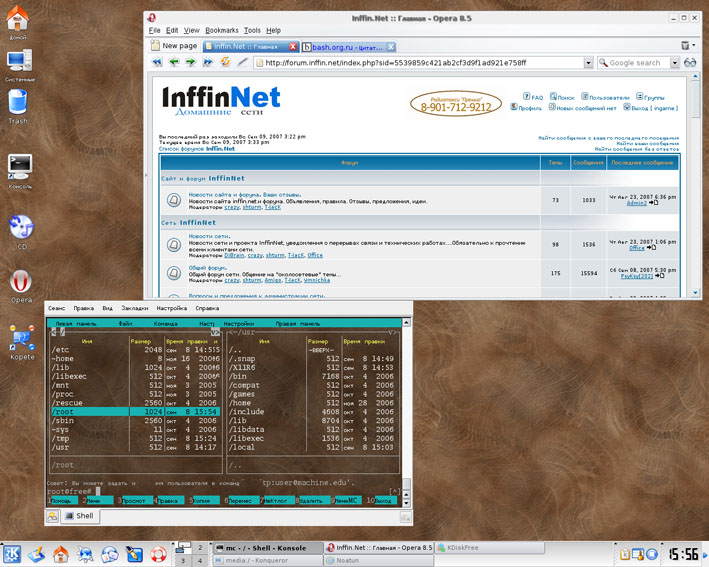Click New page button in Opera
Screen dimensions: 709x567
pos(174,46)
